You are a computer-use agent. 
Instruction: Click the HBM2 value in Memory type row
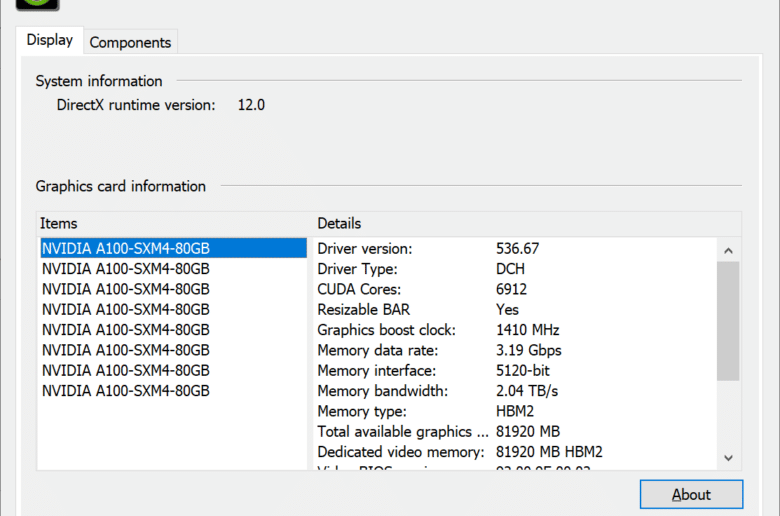click(515, 412)
